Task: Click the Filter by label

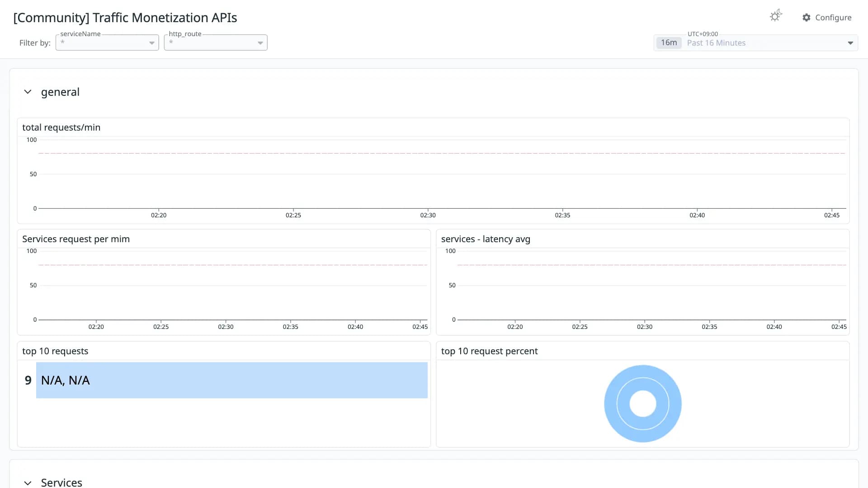Action: point(35,43)
